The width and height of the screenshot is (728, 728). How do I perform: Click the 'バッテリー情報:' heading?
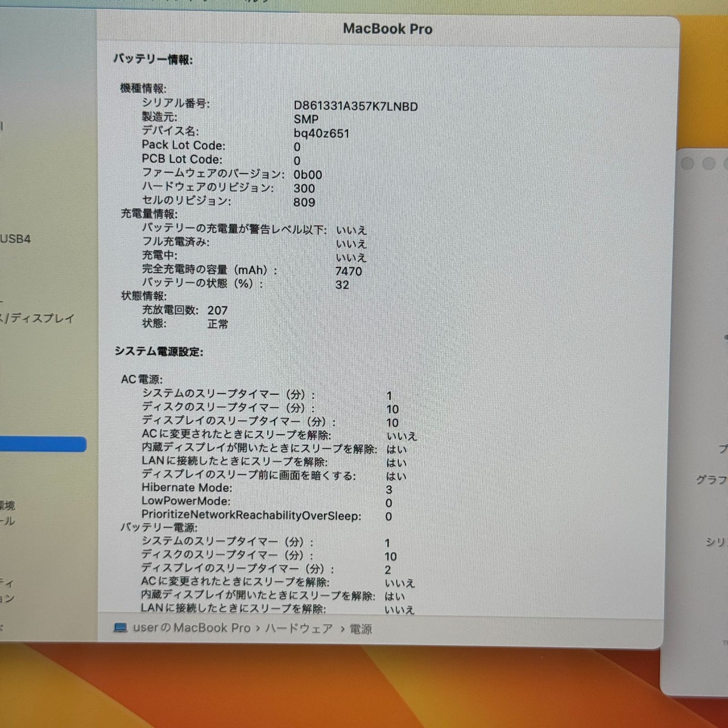click(153, 59)
